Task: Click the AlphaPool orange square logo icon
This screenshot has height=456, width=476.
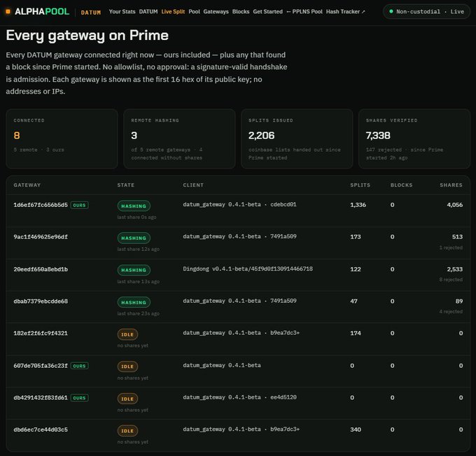Action: click(x=8, y=12)
